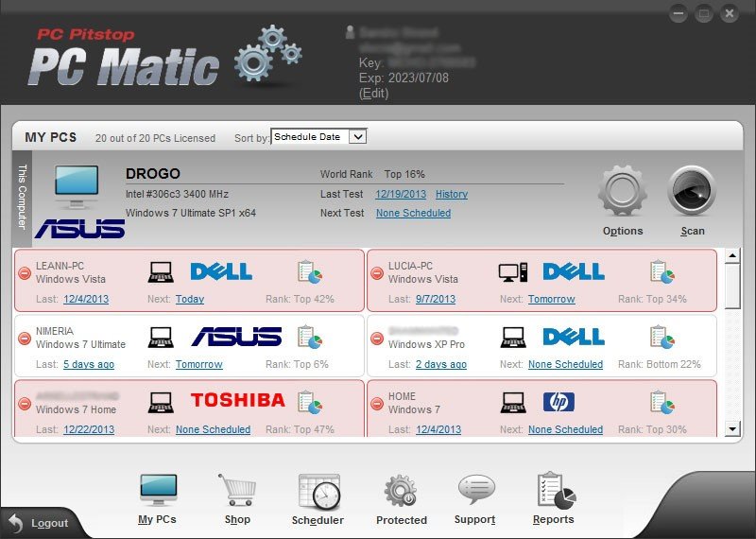Remove the Toshiba Windows 7 Home PC
The width and height of the screenshot is (756, 539).
tap(25, 404)
